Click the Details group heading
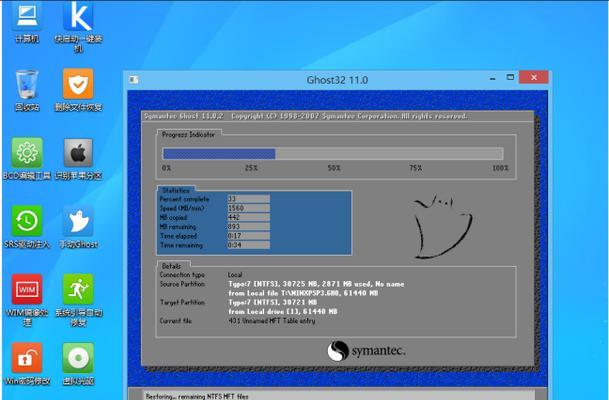The height and width of the screenshot is (400, 609). [171, 266]
